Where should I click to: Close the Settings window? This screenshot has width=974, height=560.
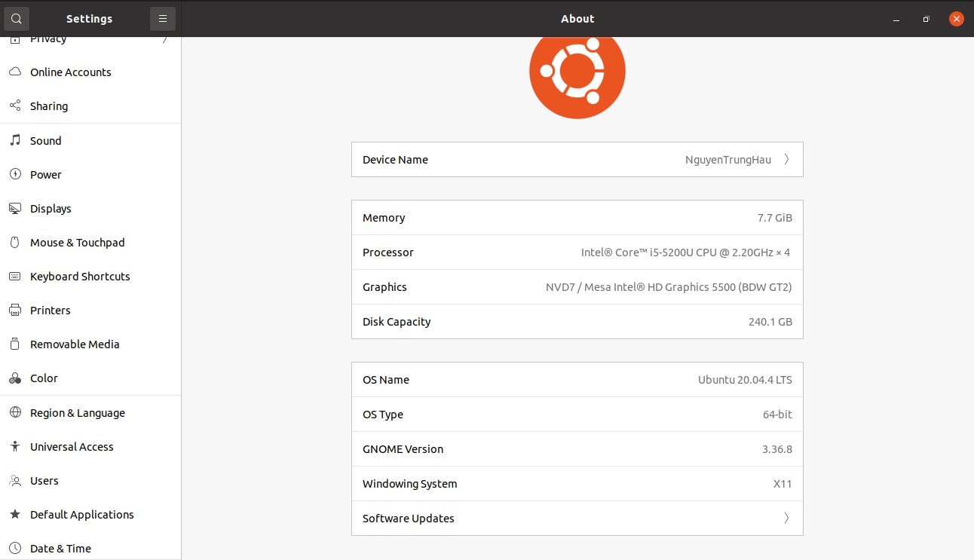pyautogui.click(x=957, y=19)
